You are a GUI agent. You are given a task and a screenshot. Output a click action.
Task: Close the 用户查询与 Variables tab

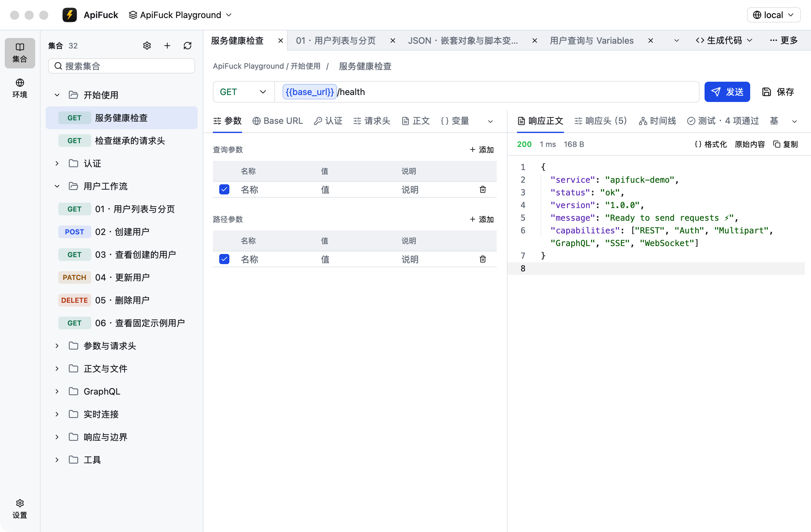pos(650,41)
